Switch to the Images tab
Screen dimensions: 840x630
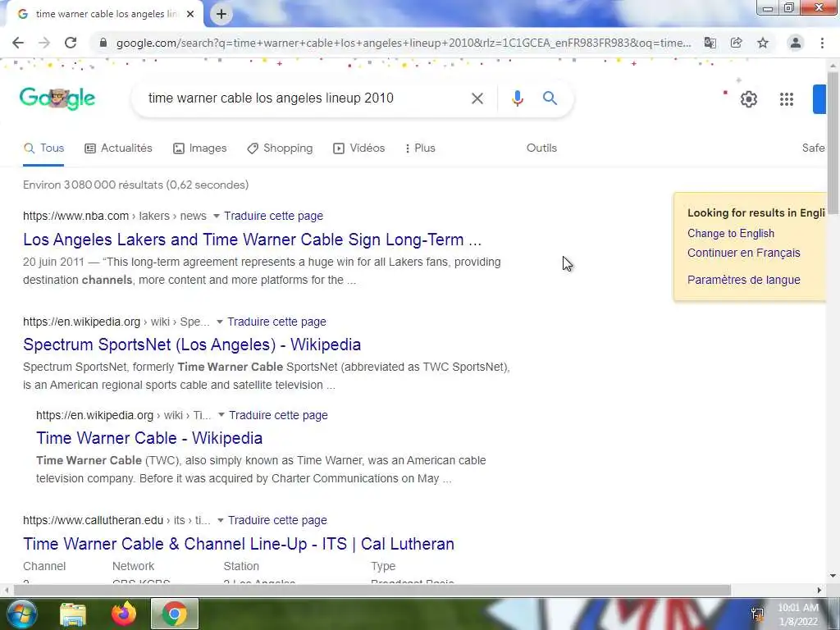tap(200, 148)
